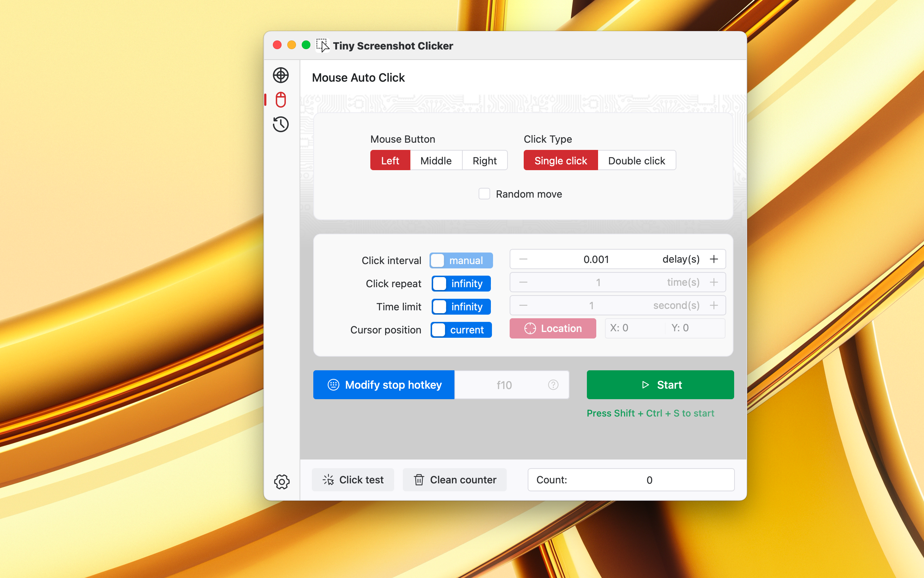Image resolution: width=924 pixels, height=578 pixels.
Task: Click the X: 0 coordinate field
Action: (635, 328)
